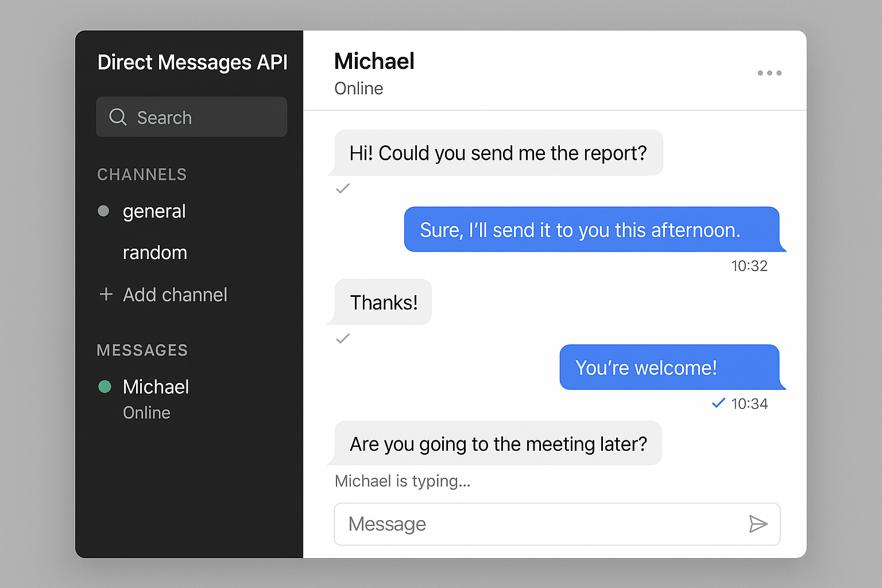The width and height of the screenshot is (882, 588).
Task: Open the three-dot more options menu
Action: click(769, 73)
